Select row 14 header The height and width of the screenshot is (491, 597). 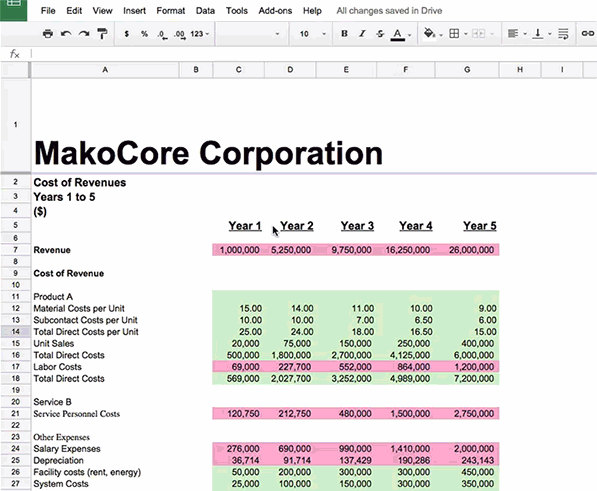tap(15, 332)
